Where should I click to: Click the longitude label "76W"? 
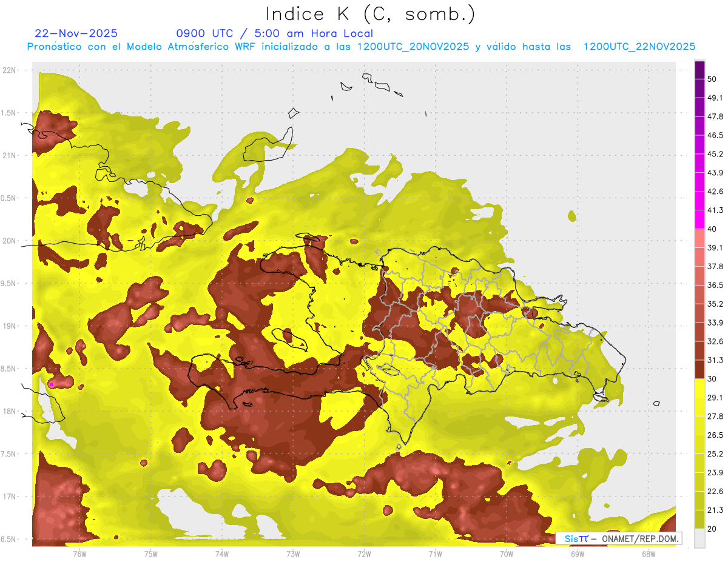pyautogui.click(x=79, y=554)
